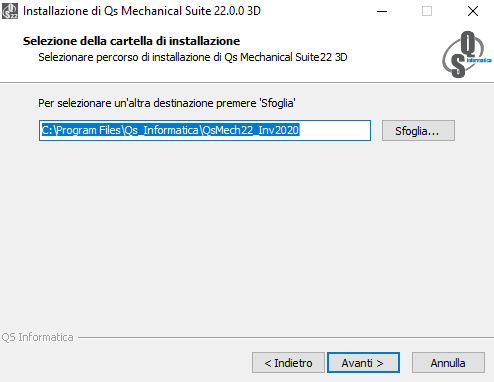Continue installation with Avanti button
Screen dimensions: 494x382
[363, 363]
